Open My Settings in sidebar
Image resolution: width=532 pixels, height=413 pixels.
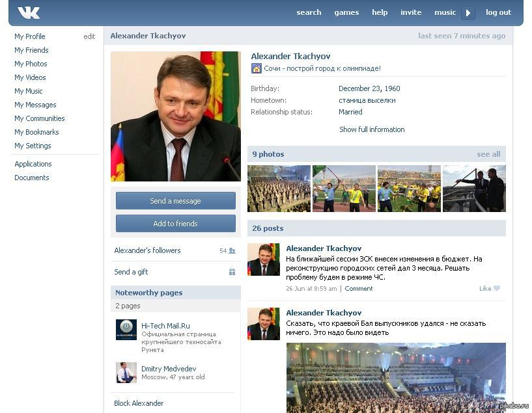pos(33,146)
